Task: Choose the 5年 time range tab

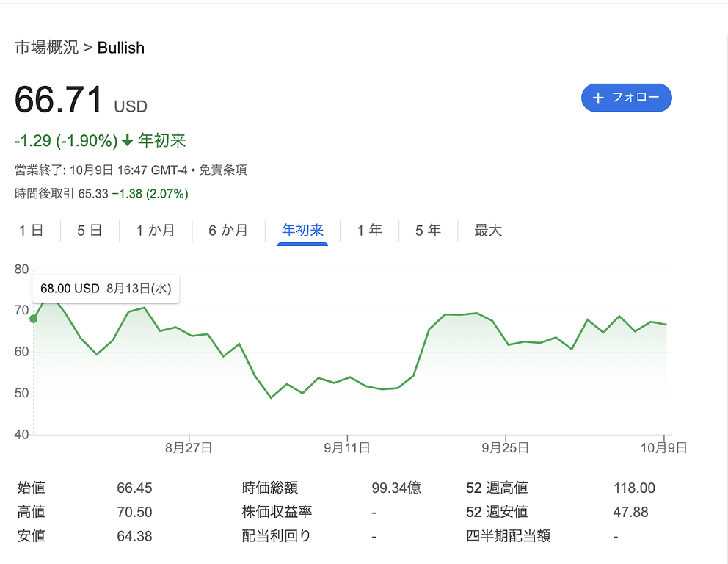Action: 428,231
